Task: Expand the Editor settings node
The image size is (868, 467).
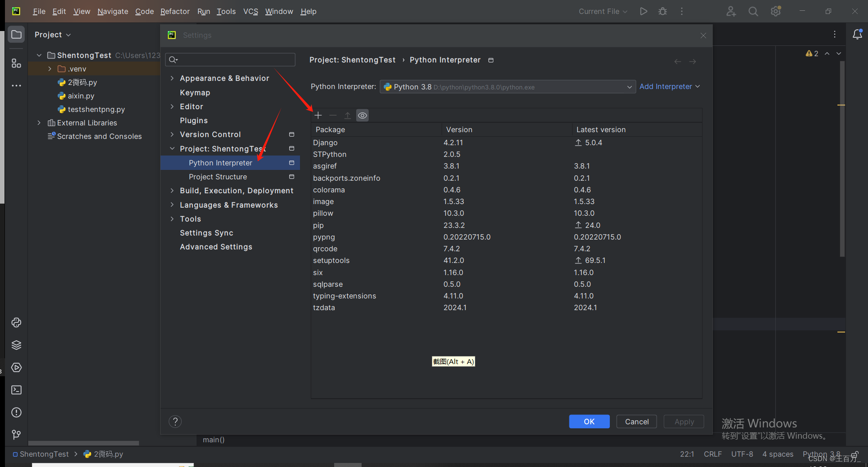Action: coord(172,107)
